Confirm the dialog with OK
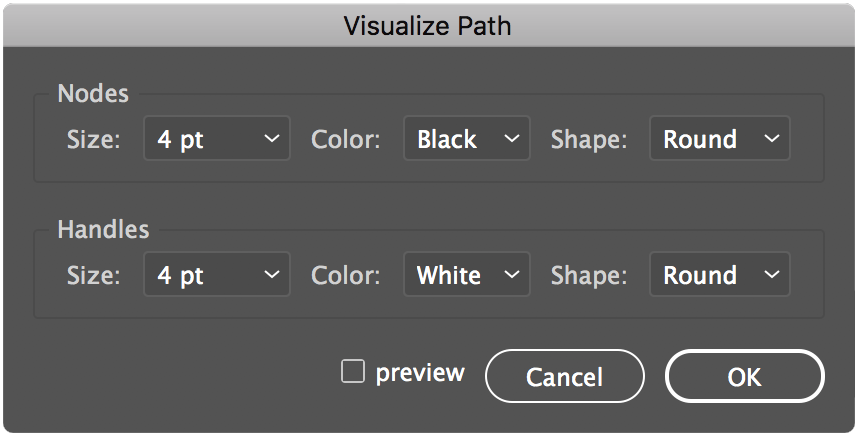The image size is (860, 438). [x=744, y=377]
